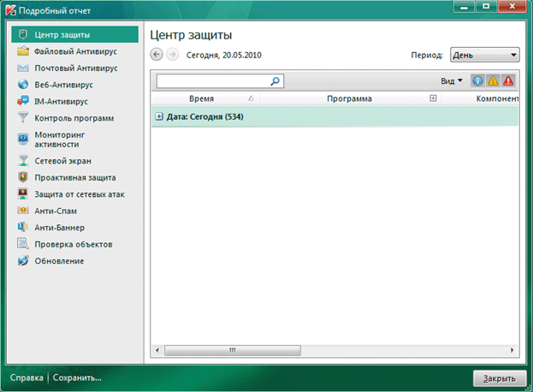
Task: Click the scrollbar right arrow
Action: [512, 350]
